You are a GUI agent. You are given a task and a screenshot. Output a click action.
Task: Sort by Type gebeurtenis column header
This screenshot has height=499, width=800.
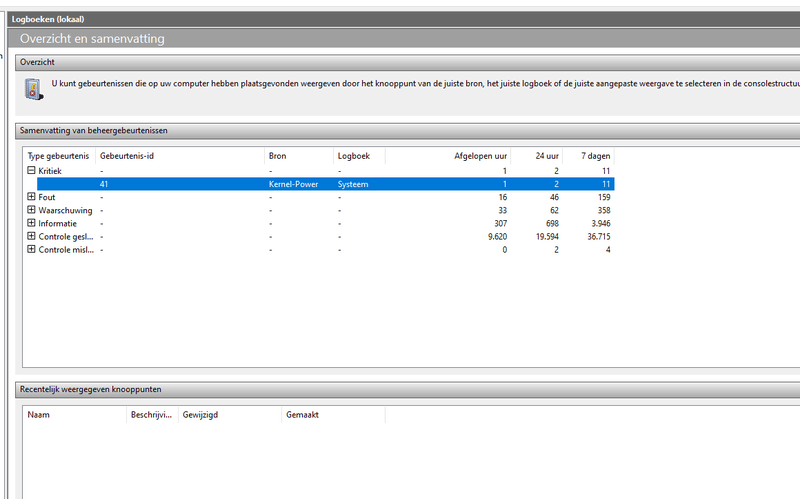point(59,156)
